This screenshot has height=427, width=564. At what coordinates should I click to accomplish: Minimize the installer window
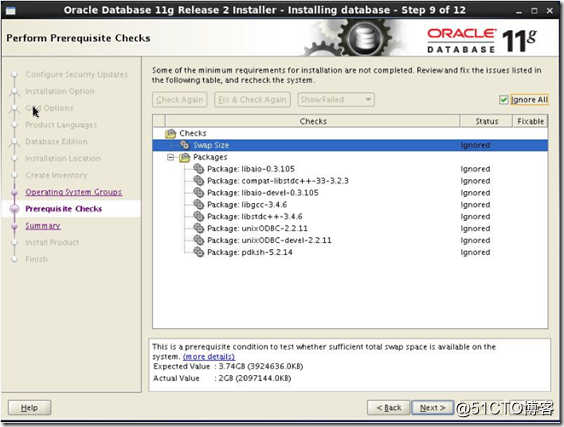click(x=519, y=12)
